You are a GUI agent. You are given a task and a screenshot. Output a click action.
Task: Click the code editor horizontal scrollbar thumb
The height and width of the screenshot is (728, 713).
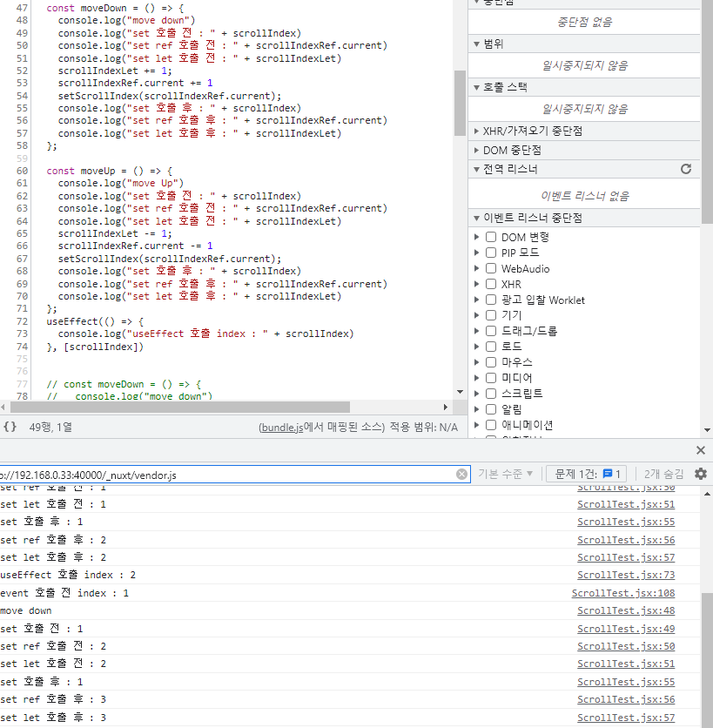pos(180,408)
